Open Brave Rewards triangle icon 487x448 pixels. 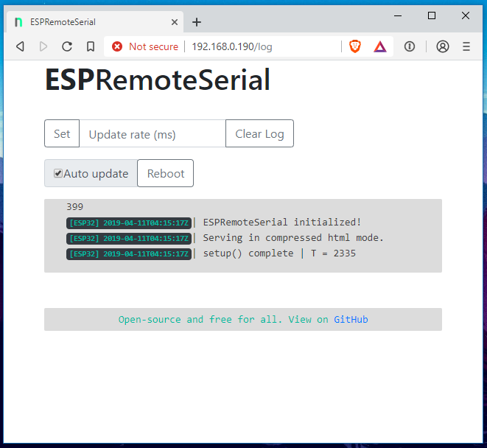(x=380, y=46)
